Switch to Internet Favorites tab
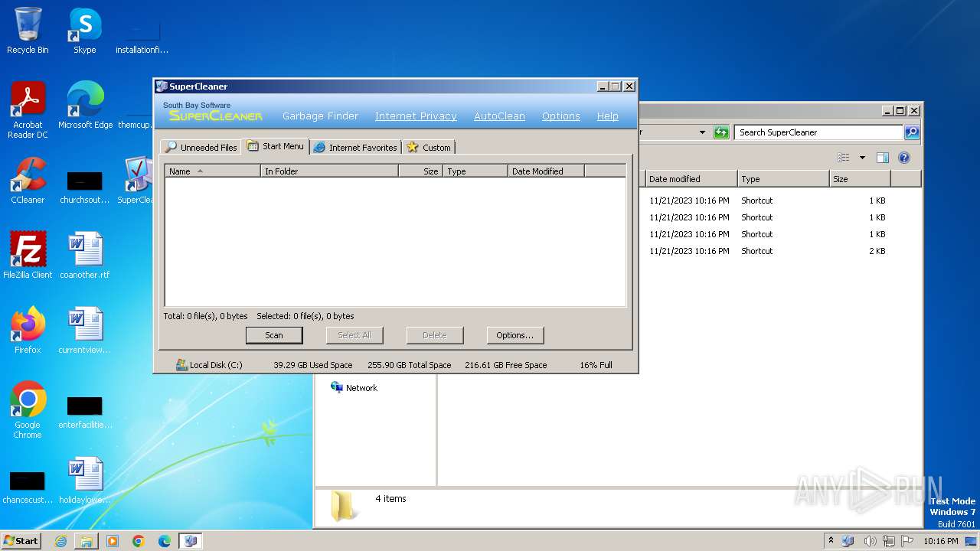Image resolution: width=980 pixels, height=551 pixels. pyautogui.click(x=355, y=147)
